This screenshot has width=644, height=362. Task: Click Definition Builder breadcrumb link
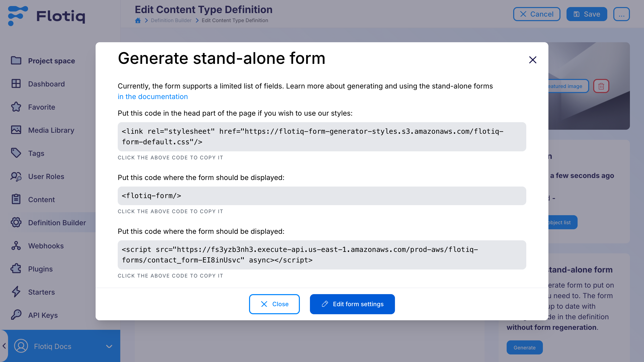pyautogui.click(x=171, y=20)
